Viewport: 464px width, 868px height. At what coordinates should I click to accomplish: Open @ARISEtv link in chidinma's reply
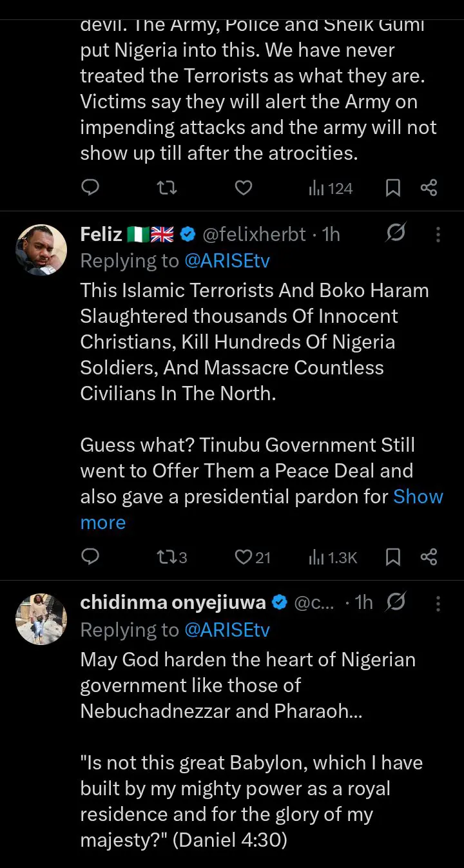[x=227, y=630]
